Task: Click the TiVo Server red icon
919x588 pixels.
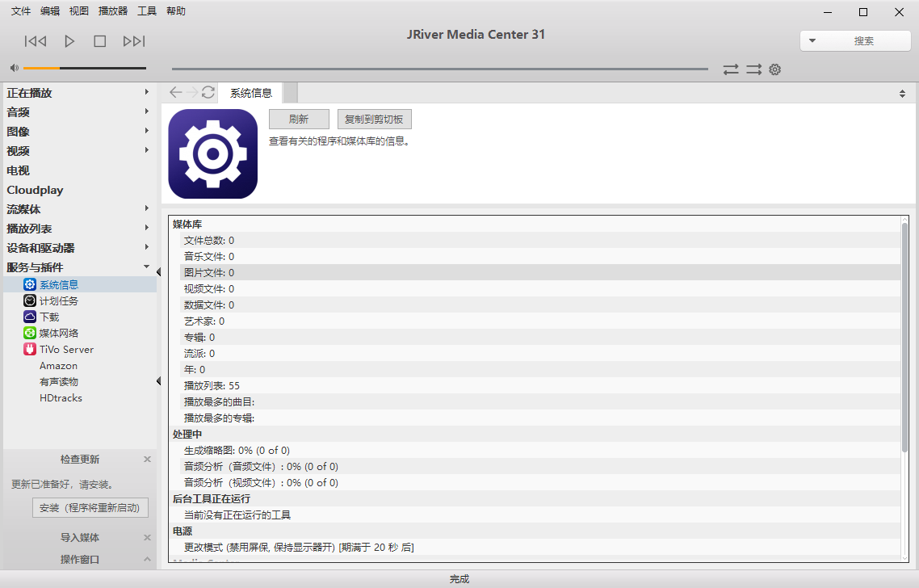Action: tap(30, 350)
